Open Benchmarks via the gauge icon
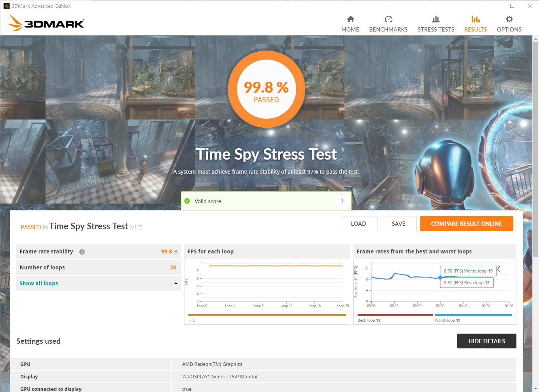 (x=388, y=19)
